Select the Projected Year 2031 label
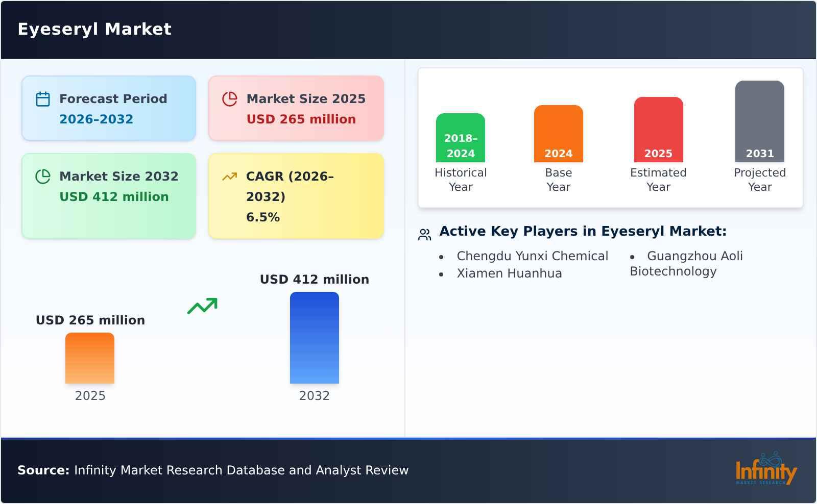817x504 pixels. 760,180
